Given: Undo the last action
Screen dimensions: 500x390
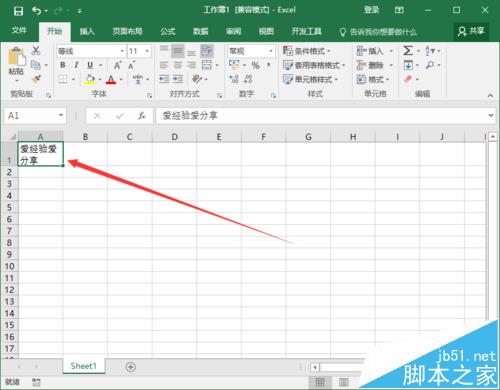Looking at the screenshot, I should tap(36, 11).
